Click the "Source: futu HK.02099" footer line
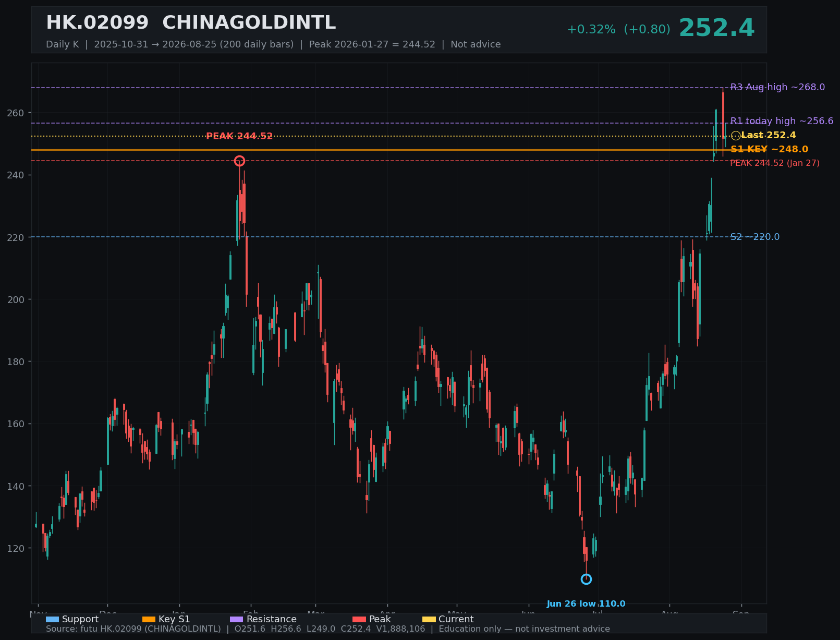840x640 pixels. point(328,629)
